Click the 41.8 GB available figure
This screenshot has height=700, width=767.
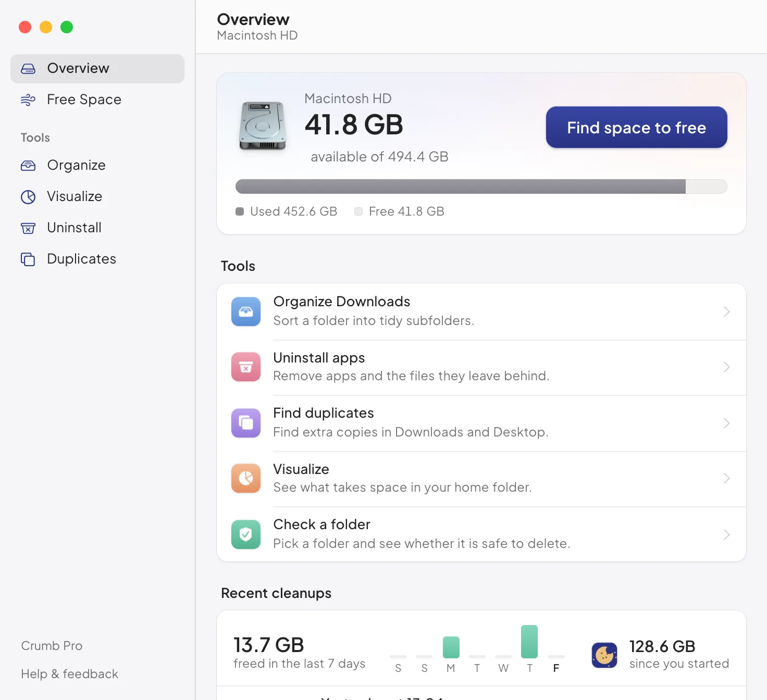coord(354,125)
